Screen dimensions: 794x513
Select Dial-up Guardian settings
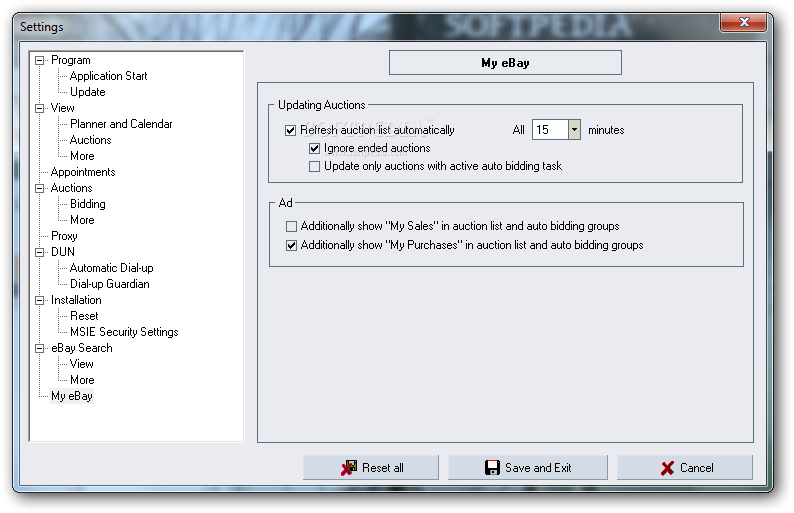(109, 284)
